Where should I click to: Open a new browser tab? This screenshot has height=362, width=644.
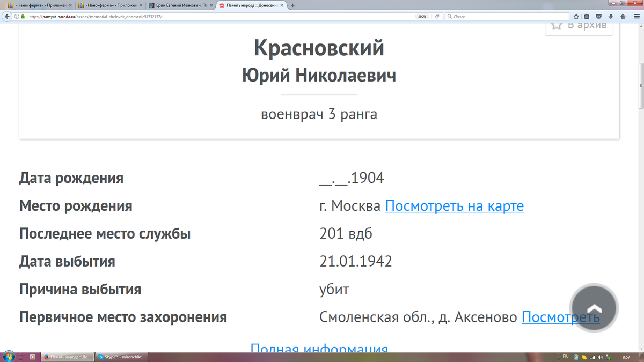pyautogui.click(x=292, y=5)
